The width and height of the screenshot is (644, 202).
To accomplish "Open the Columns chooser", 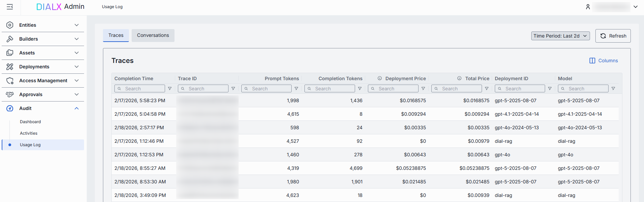I will (x=603, y=61).
